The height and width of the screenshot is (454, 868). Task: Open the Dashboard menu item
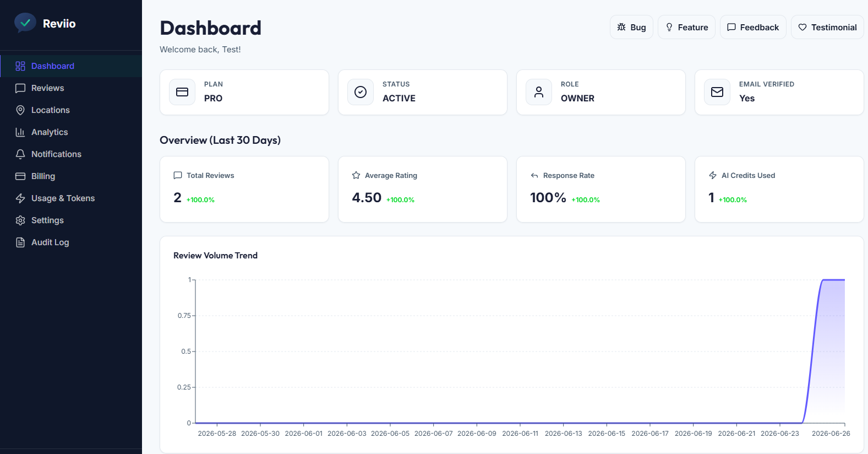71,66
